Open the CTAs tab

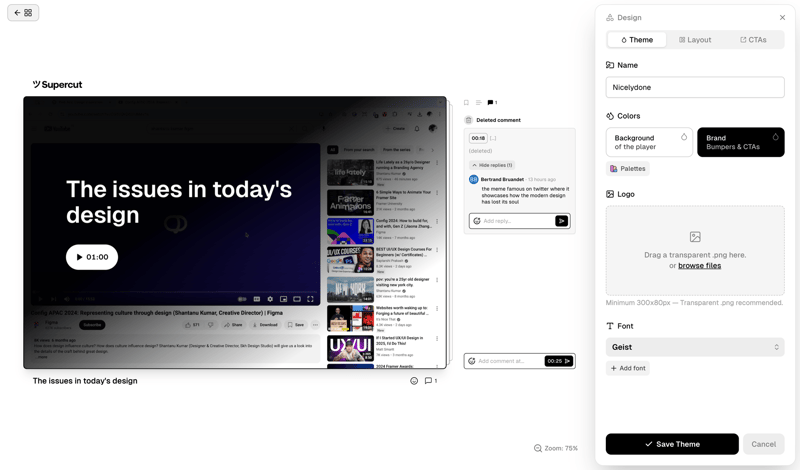tap(753, 40)
